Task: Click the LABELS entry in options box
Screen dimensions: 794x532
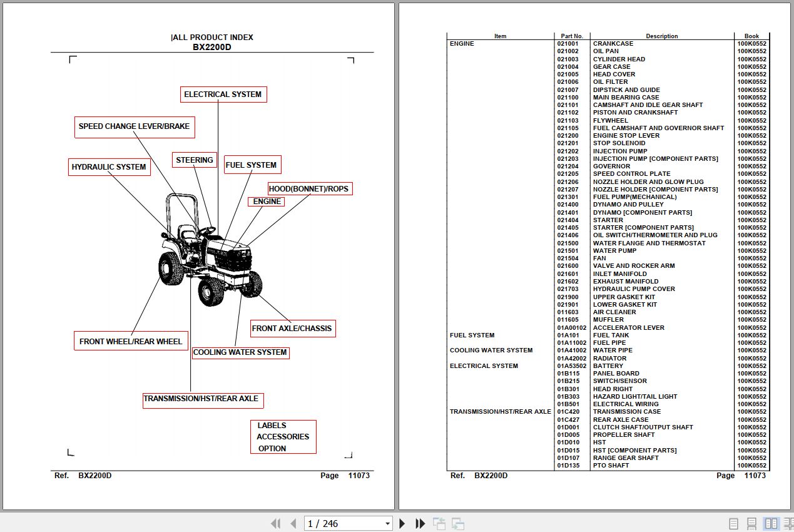Action: (272, 426)
